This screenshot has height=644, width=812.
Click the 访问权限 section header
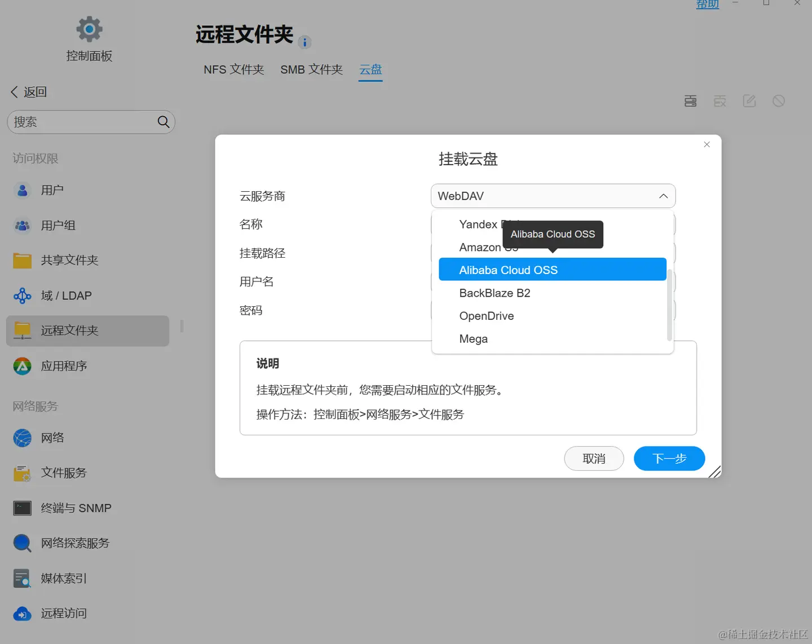(36, 158)
